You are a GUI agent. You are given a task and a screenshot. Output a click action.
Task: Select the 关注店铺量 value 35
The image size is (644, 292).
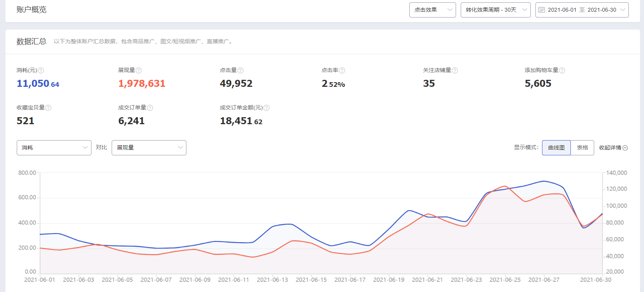click(x=429, y=84)
